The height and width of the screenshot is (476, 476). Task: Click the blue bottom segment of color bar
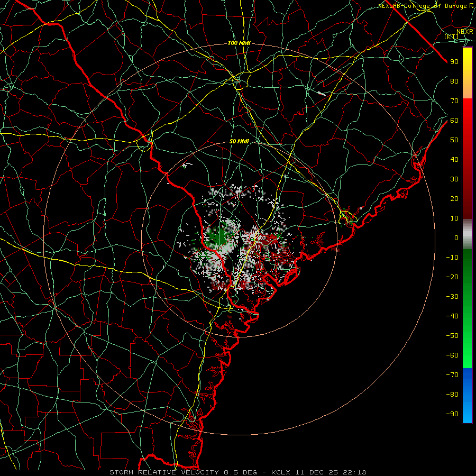coord(467,396)
